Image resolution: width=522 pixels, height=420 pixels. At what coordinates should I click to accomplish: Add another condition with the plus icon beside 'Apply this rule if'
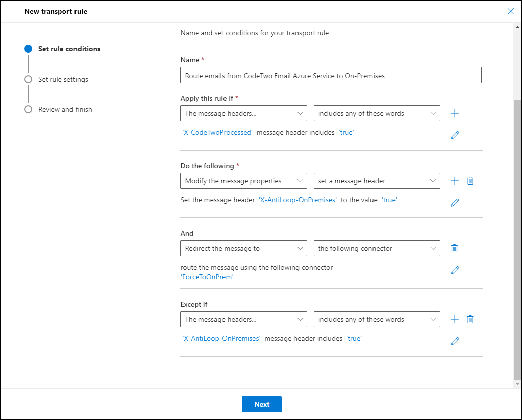455,113
